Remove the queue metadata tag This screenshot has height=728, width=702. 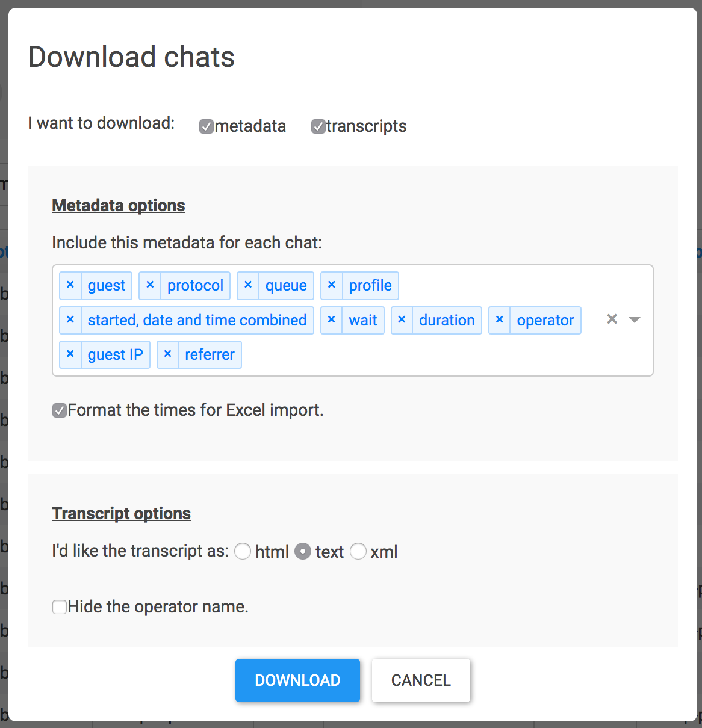[248, 285]
